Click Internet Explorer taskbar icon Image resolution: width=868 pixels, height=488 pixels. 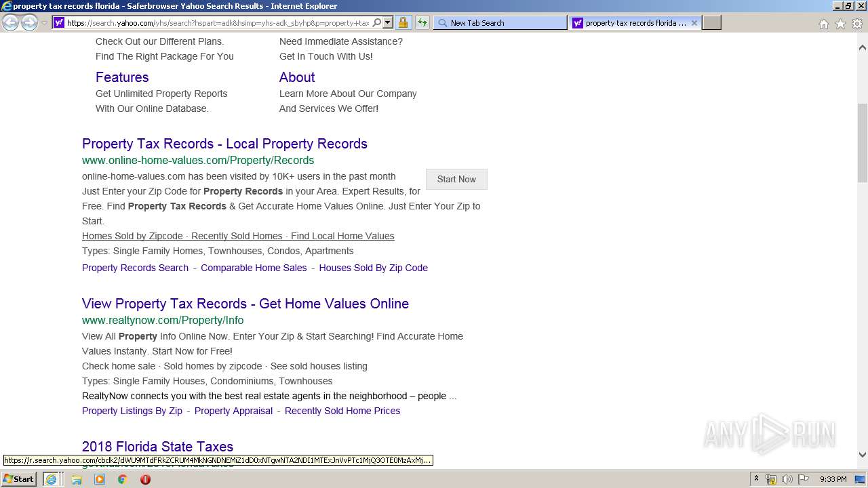coord(51,479)
